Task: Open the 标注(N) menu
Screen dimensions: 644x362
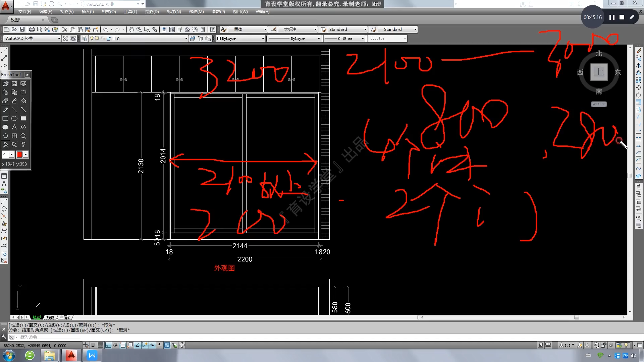Action: click(174, 12)
